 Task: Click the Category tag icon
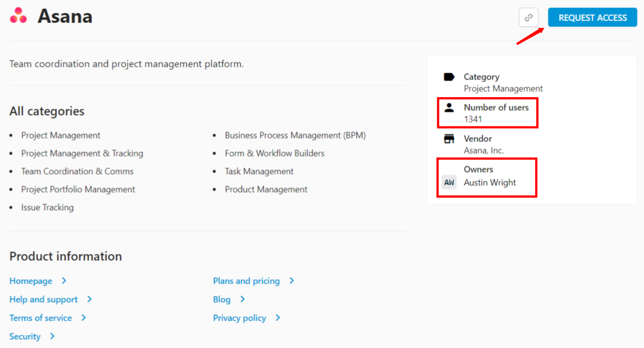point(449,77)
